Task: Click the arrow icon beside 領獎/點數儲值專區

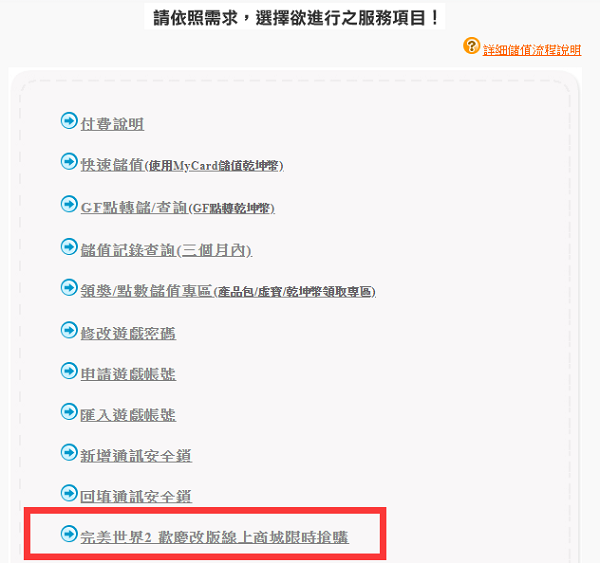Action: click(x=69, y=287)
